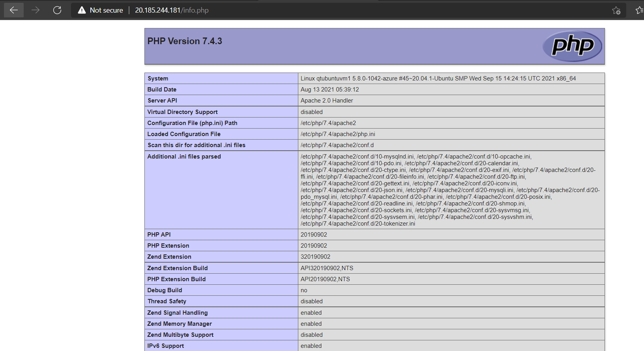Select the Zend Extension value 320190902
This screenshot has width=644, height=351.
pyautogui.click(x=315, y=257)
